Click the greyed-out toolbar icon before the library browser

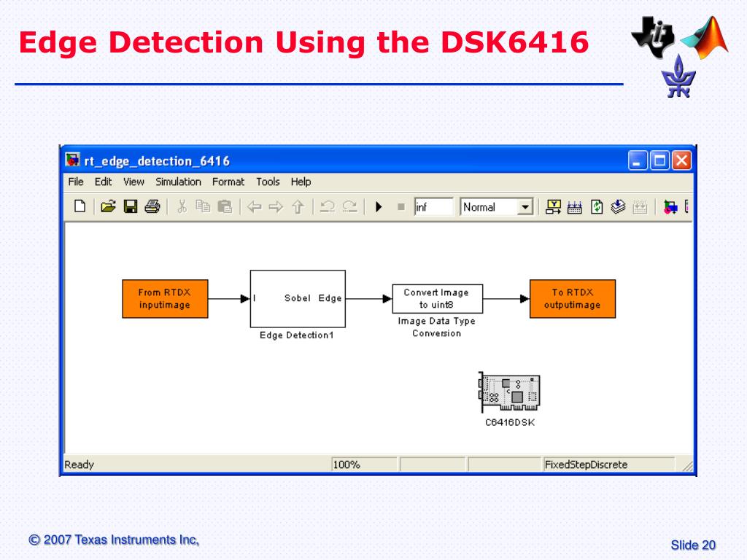[x=640, y=207]
